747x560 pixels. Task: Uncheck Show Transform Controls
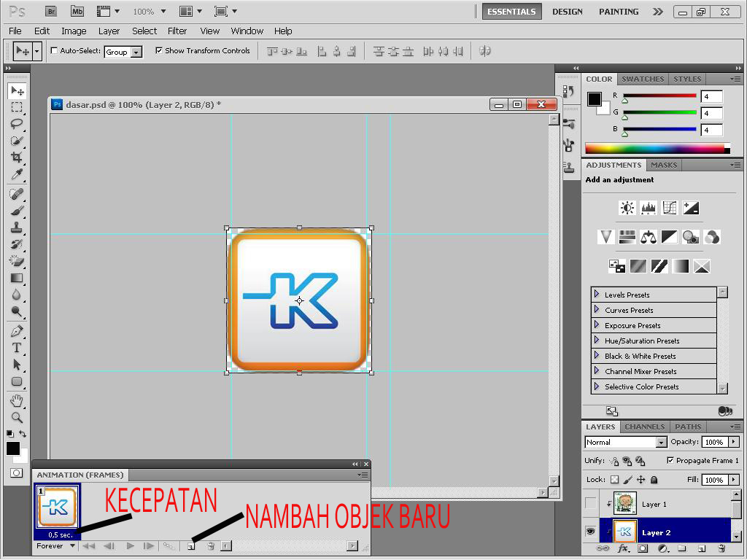coord(158,50)
